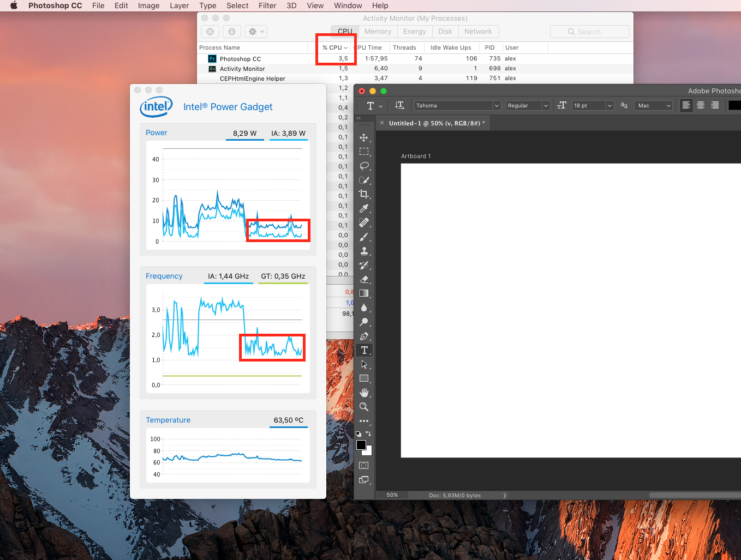741x560 pixels.
Task: Expand status bar document info arrow
Action: tap(505, 496)
